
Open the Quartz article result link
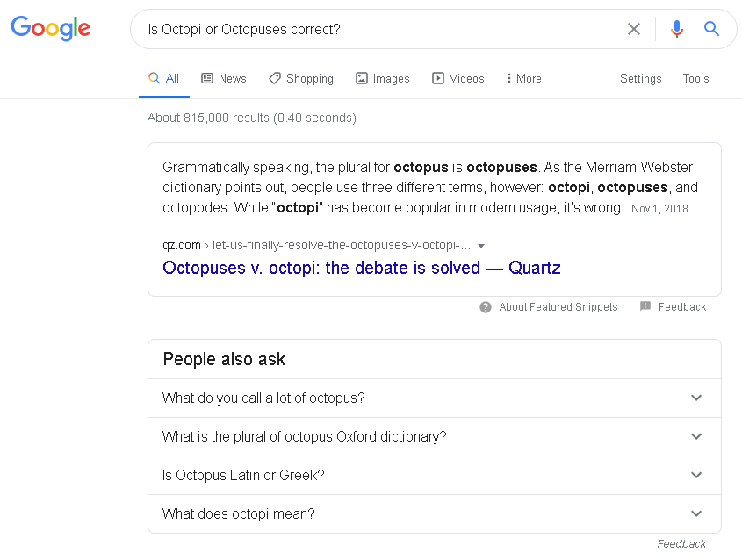[x=361, y=268]
